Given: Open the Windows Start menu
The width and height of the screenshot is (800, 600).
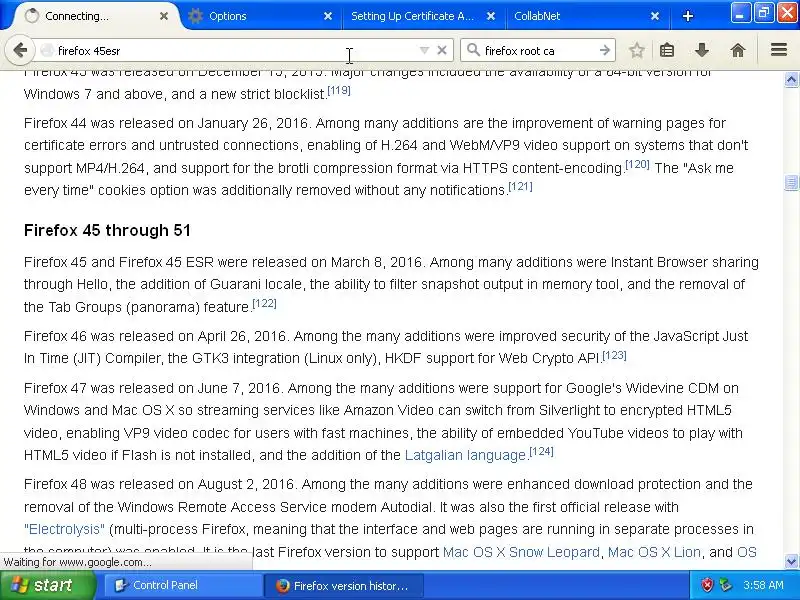Looking at the screenshot, I should pyautogui.click(x=47, y=585).
